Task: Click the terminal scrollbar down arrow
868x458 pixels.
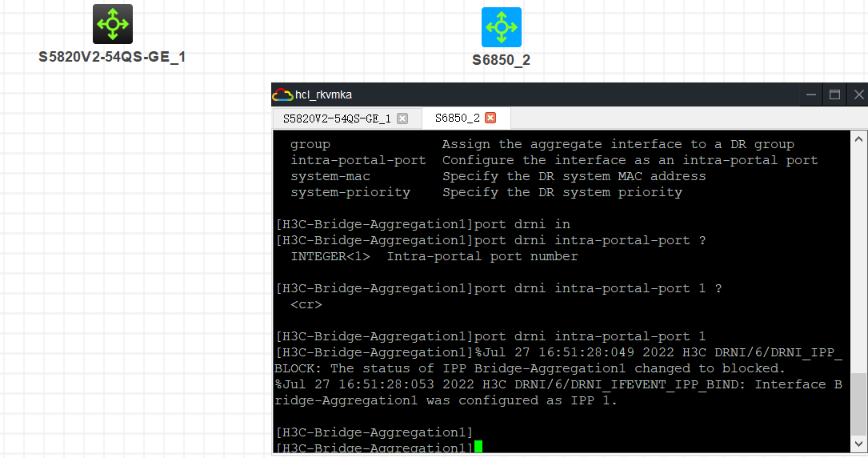Action: pyautogui.click(x=858, y=444)
